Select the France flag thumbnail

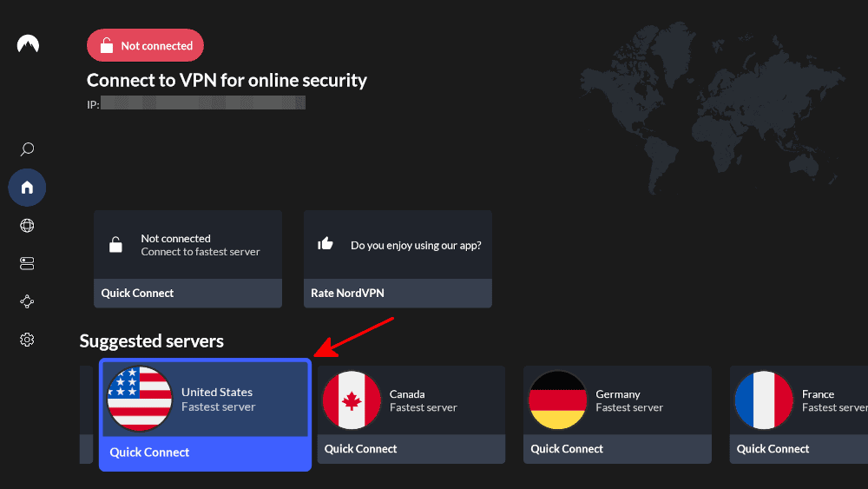coord(764,400)
